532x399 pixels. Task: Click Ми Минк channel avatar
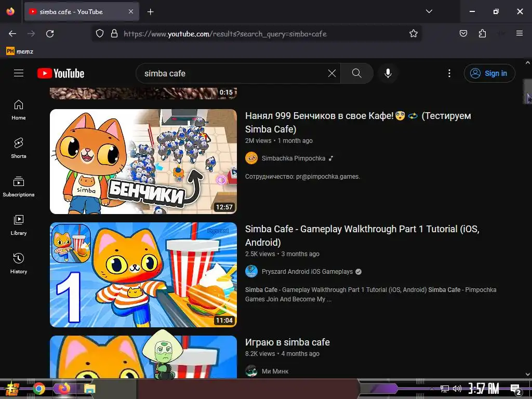click(251, 371)
